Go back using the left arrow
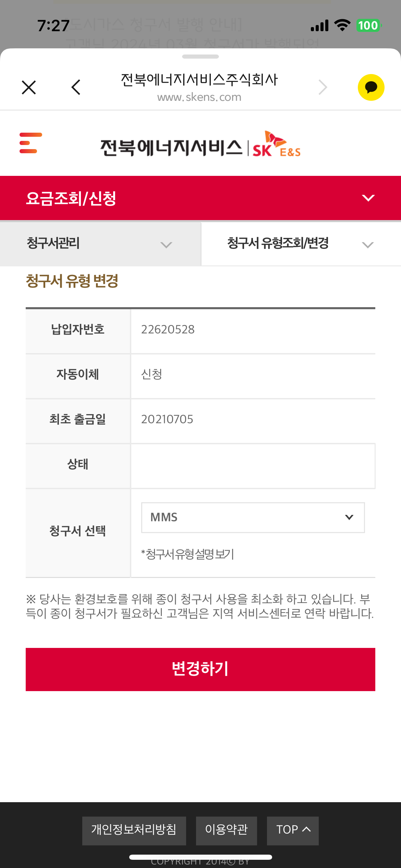 tap(76, 87)
